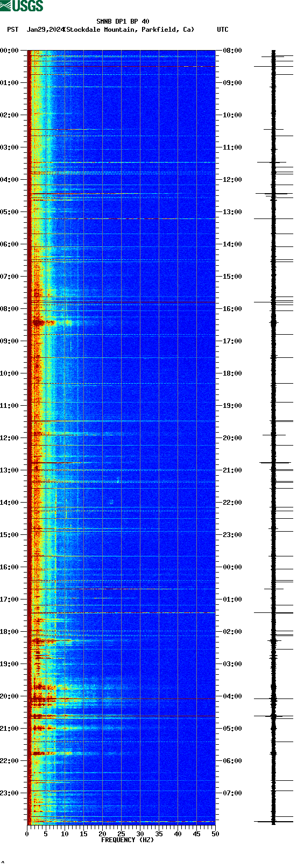Viewport: 297px width, 868px height.
Task: Click the '15:00' UTC time label
Action: tap(232, 277)
